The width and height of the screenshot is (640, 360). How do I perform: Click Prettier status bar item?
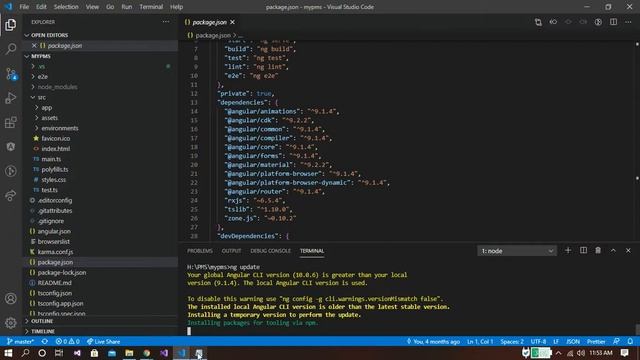tap(596, 342)
